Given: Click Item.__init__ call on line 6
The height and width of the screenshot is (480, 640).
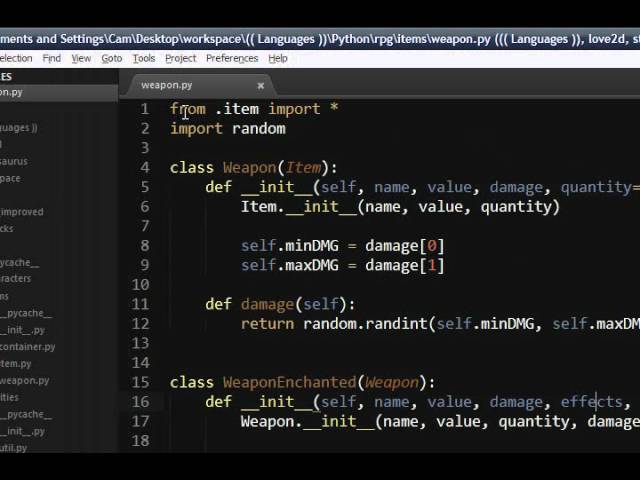Looking at the screenshot, I should tap(400, 207).
